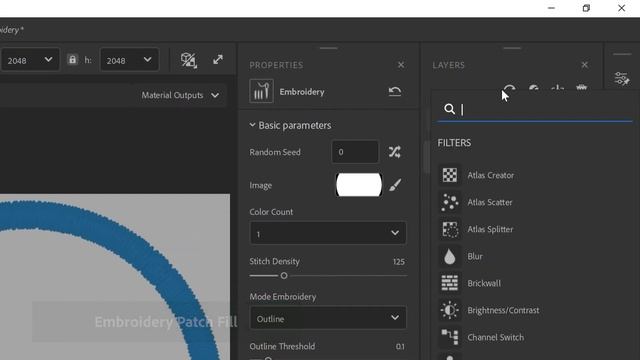
Task: Close the Layers panel
Action: coord(584,65)
